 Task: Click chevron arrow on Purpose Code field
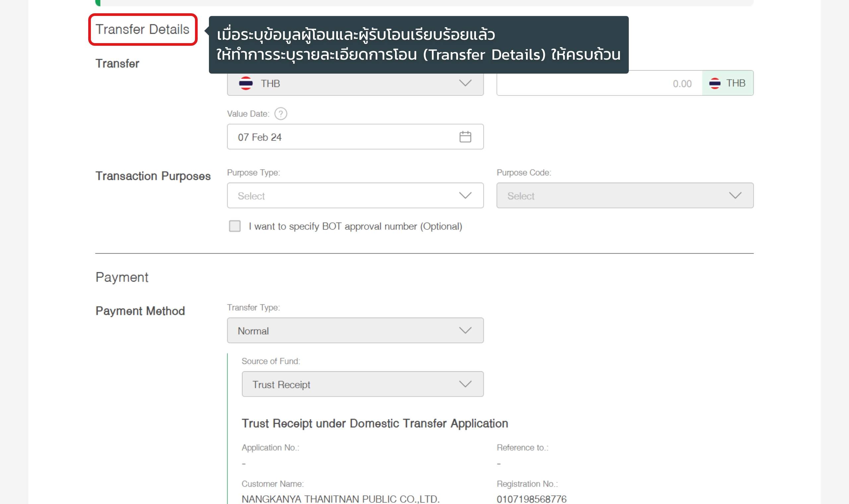(735, 196)
